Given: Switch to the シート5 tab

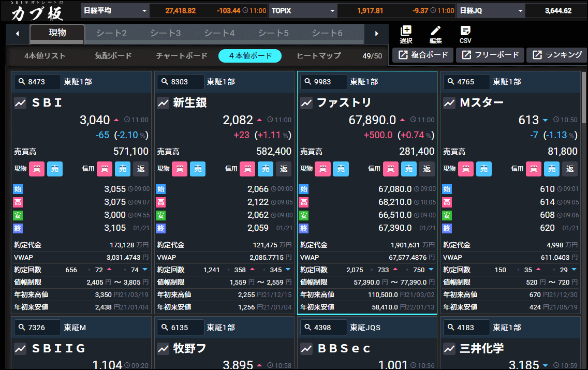Looking at the screenshot, I should tap(273, 33).
